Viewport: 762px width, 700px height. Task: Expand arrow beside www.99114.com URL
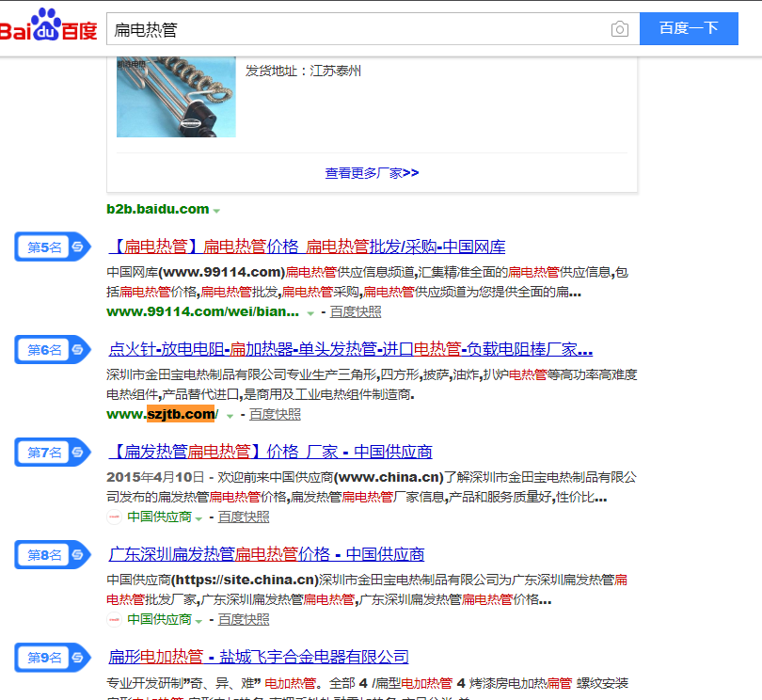pos(310,313)
